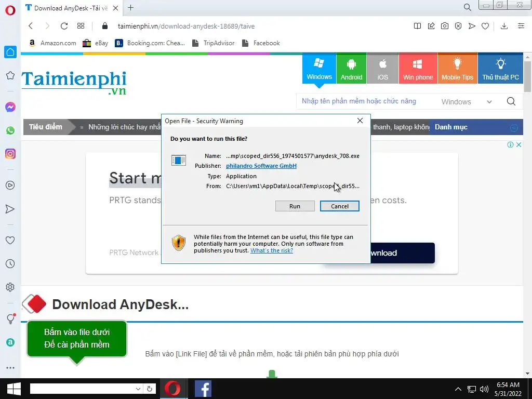Select the Windows category tab
Viewport: 532px width, 399px height.
click(x=319, y=69)
